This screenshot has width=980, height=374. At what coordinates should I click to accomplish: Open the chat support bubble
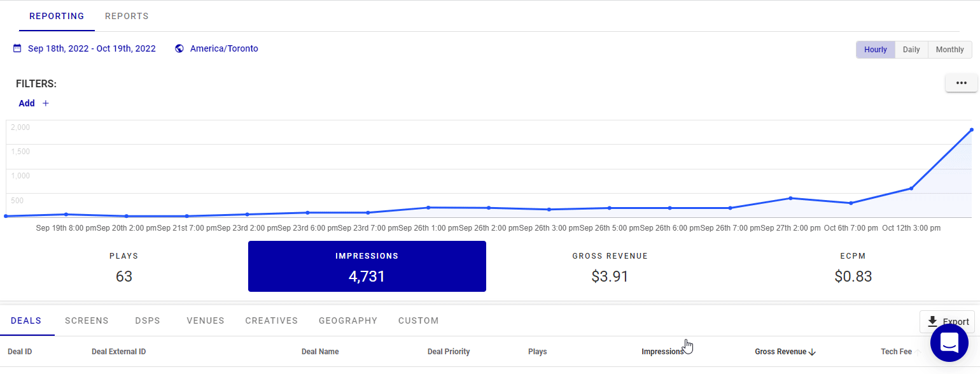point(949,343)
